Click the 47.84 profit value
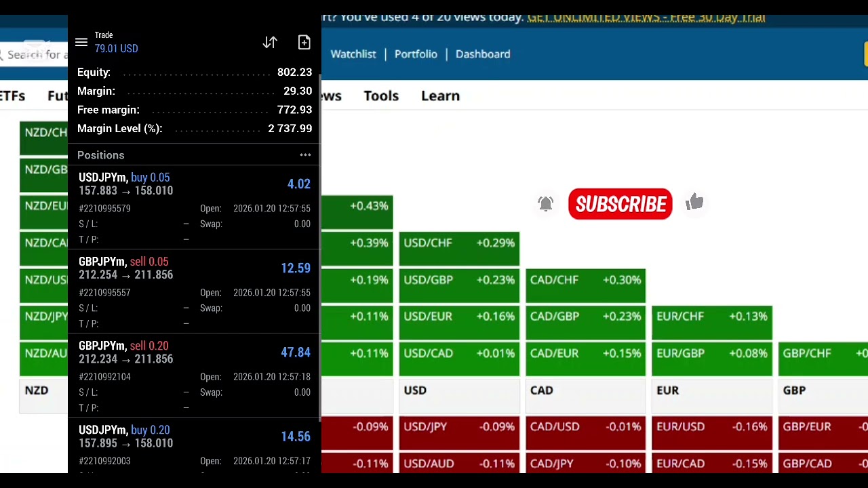 click(x=296, y=352)
